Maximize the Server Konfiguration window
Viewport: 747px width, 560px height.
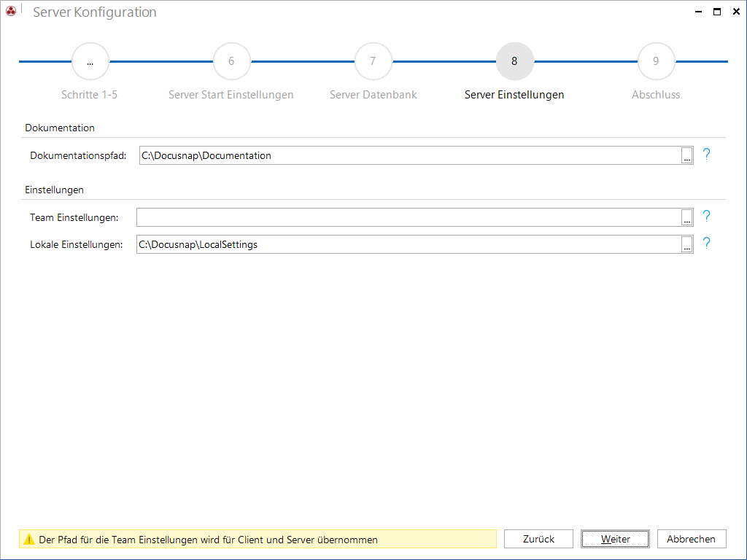click(717, 12)
